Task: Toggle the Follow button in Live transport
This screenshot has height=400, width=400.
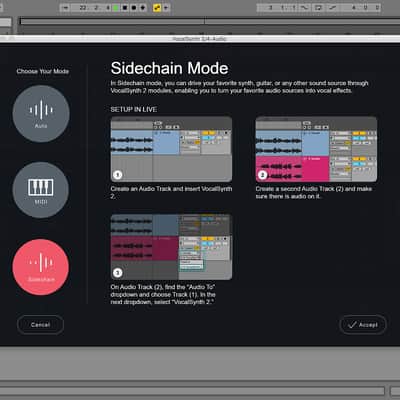Action: (x=66, y=8)
